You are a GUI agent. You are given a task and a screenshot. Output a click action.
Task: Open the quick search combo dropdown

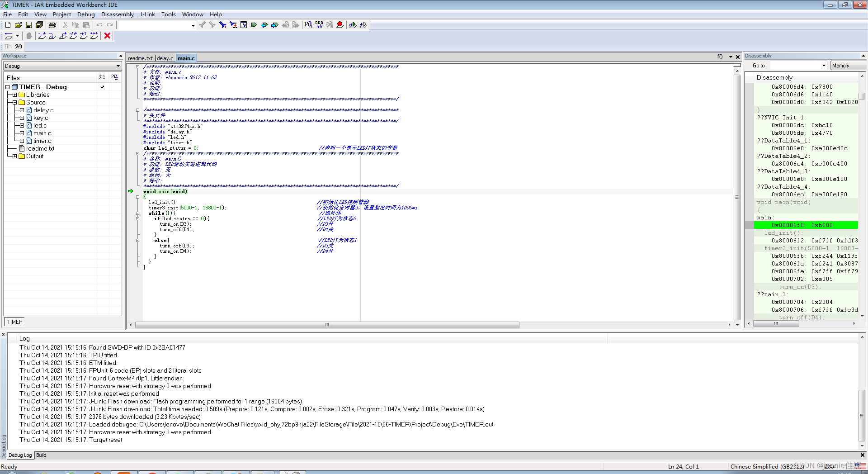click(193, 25)
